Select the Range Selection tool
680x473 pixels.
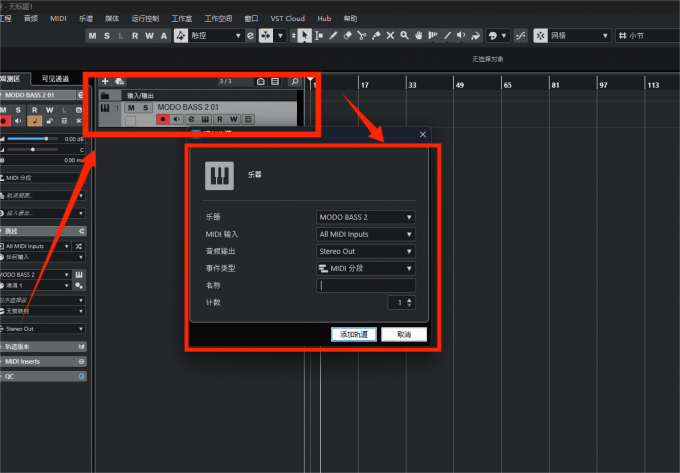pyautogui.click(x=319, y=36)
